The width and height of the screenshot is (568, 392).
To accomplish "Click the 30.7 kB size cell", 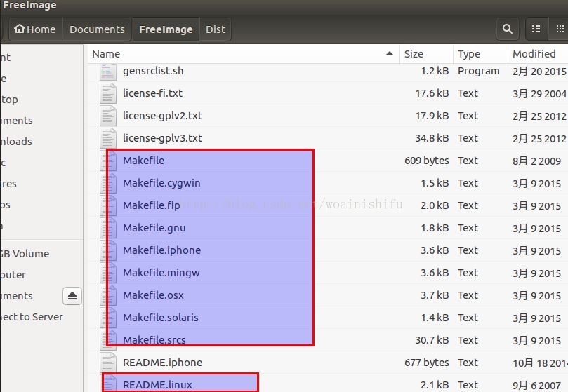I will point(432,340).
